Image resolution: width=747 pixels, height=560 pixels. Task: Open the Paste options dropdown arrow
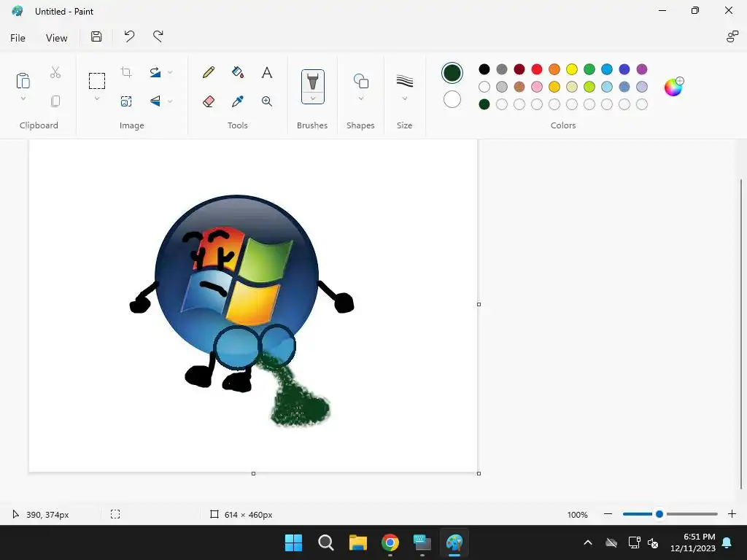pos(23,98)
